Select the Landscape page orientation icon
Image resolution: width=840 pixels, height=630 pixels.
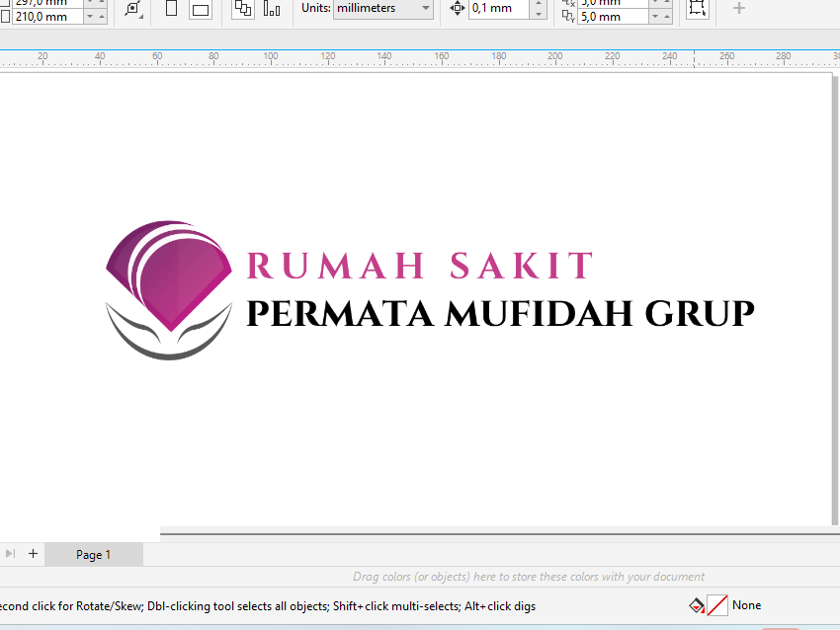click(201, 11)
